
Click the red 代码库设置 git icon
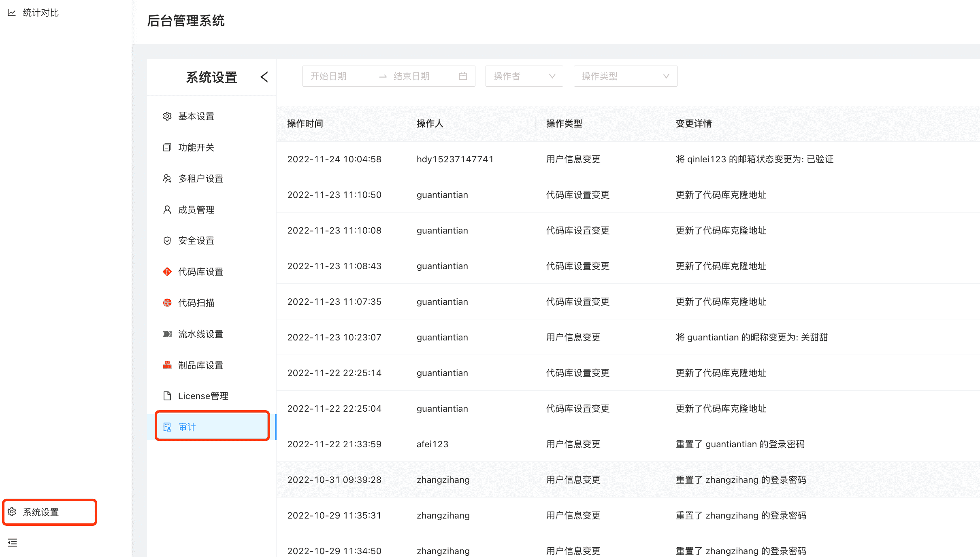click(x=167, y=272)
